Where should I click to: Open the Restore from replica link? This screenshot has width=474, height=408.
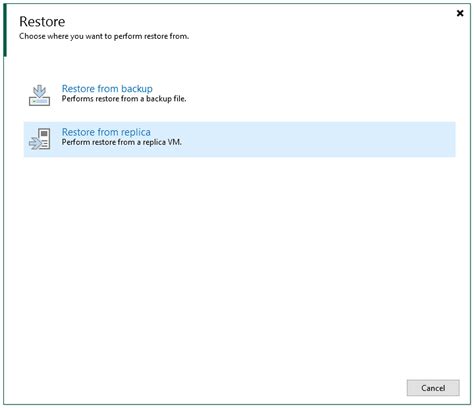pos(106,132)
